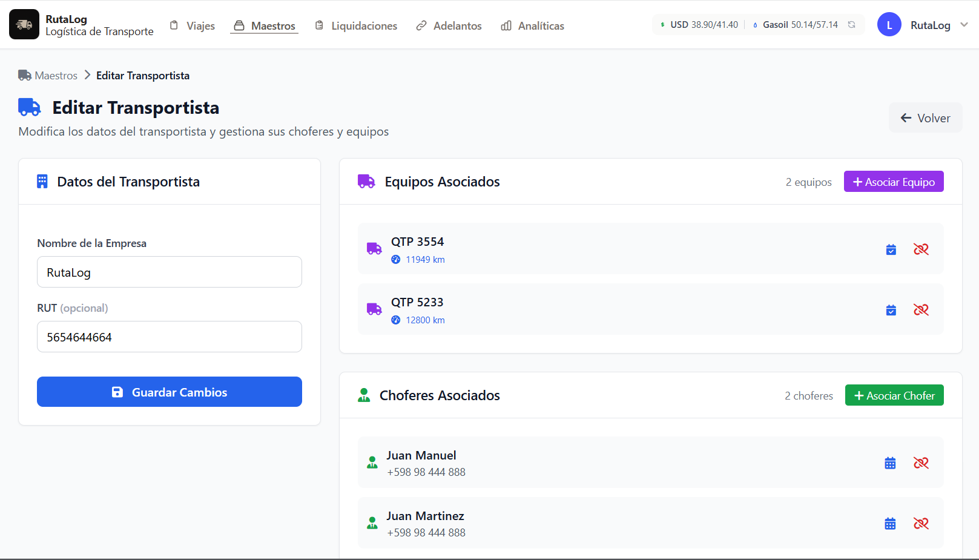Open the Analíticas section
Screen dimensions: 979x560
[532, 25]
